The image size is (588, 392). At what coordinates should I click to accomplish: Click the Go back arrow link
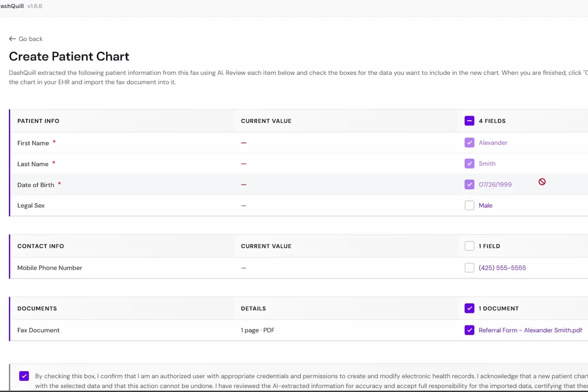tap(26, 39)
